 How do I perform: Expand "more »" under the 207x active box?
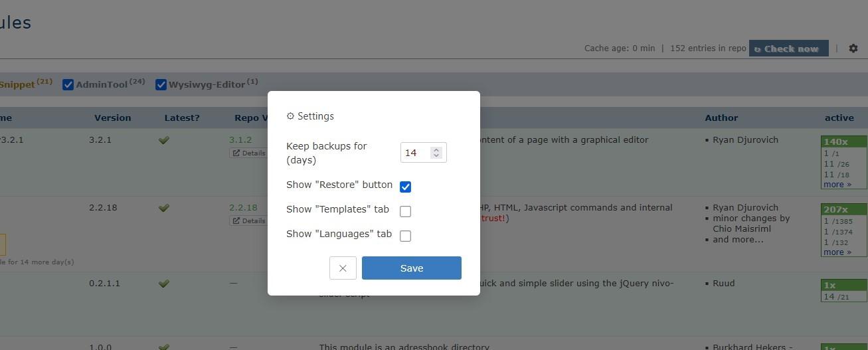click(x=837, y=252)
